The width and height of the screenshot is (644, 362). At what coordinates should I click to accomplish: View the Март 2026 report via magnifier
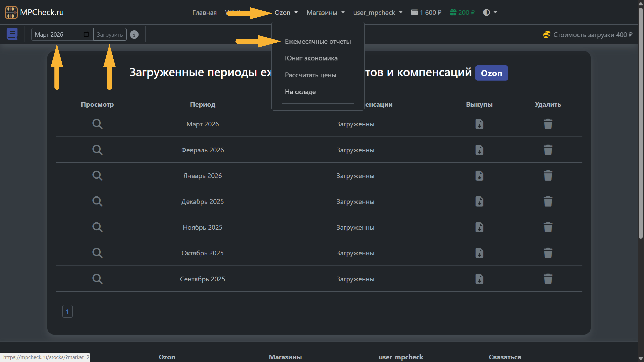point(97,124)
